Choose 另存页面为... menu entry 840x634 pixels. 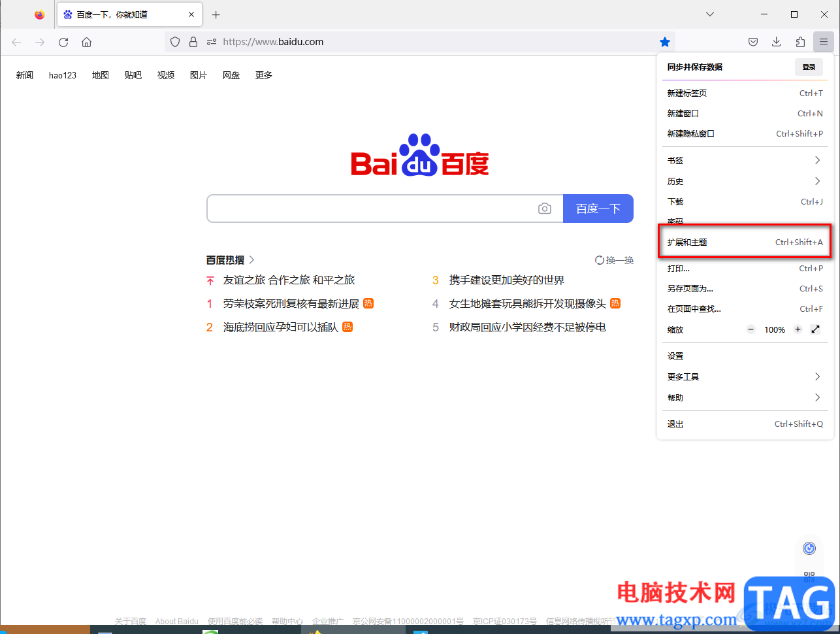pyautogui.click(x=745, y=289)
